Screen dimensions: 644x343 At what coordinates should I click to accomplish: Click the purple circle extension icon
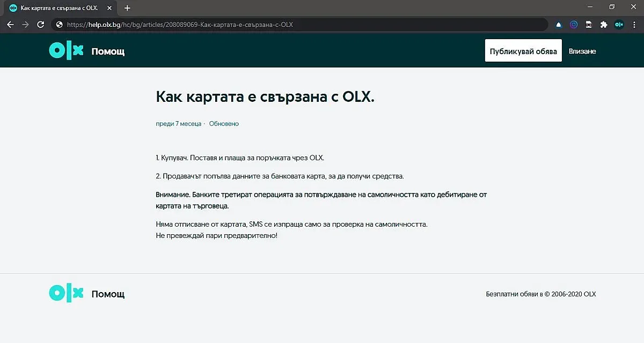574,25
